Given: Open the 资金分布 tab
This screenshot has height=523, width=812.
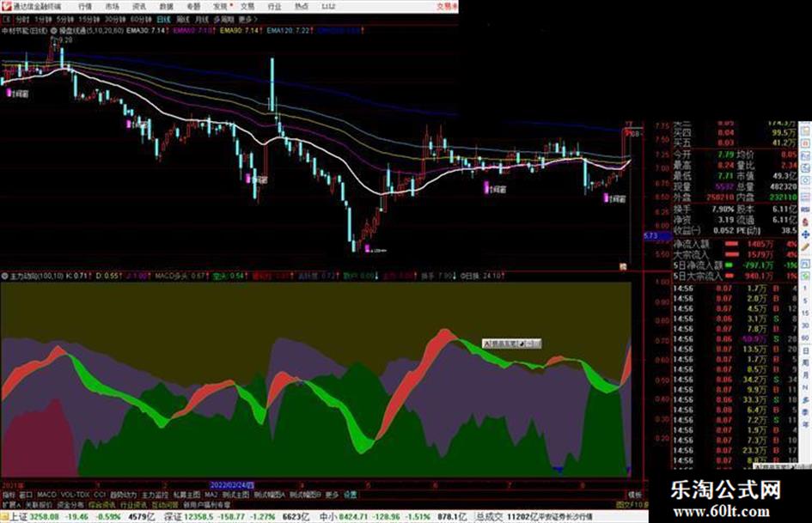Looking at the screenshot, I should [70, 504].
